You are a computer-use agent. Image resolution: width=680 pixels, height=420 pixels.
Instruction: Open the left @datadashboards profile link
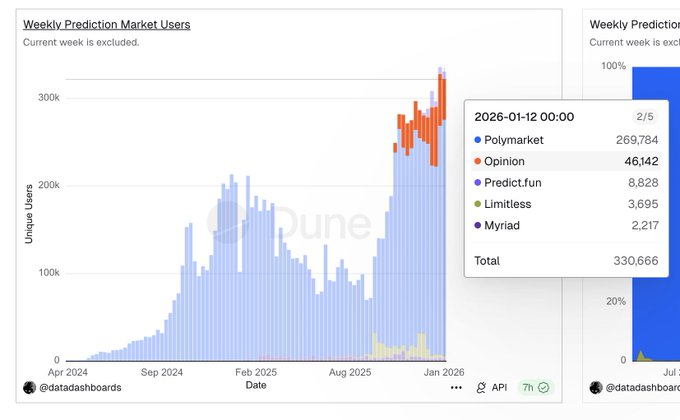point(80,387)
